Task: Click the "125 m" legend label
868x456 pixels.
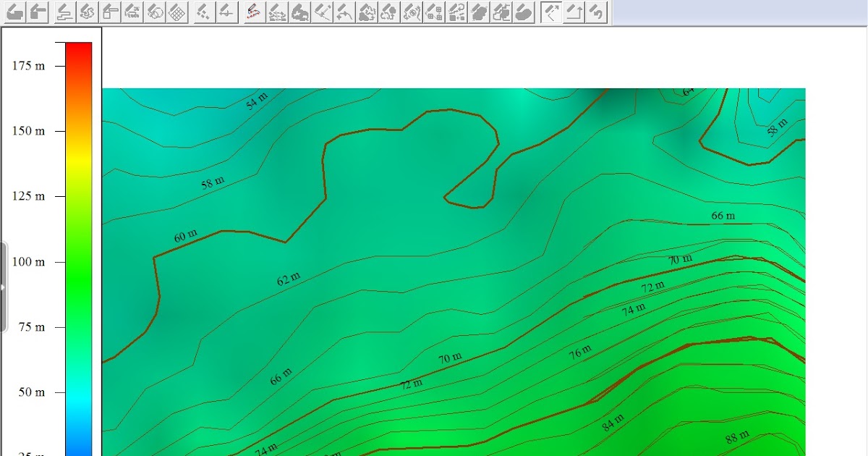Action: (x=28, y=196)
